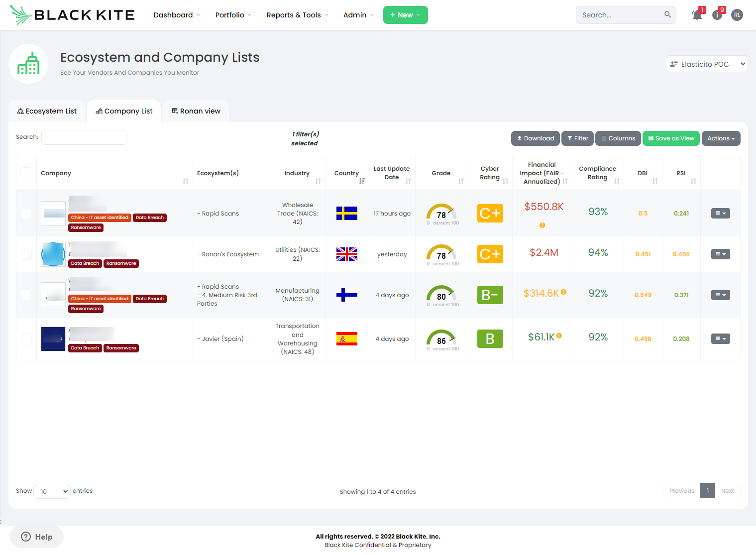Open the show entries dropdown
The width and height of the screenshot is (756, 555).
(x=52, y=491)
